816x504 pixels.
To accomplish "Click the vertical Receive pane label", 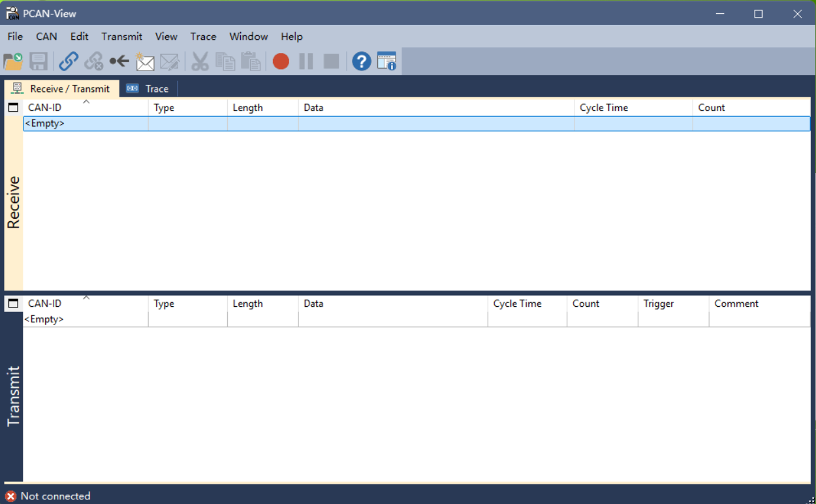I will [x=14, y=202].
